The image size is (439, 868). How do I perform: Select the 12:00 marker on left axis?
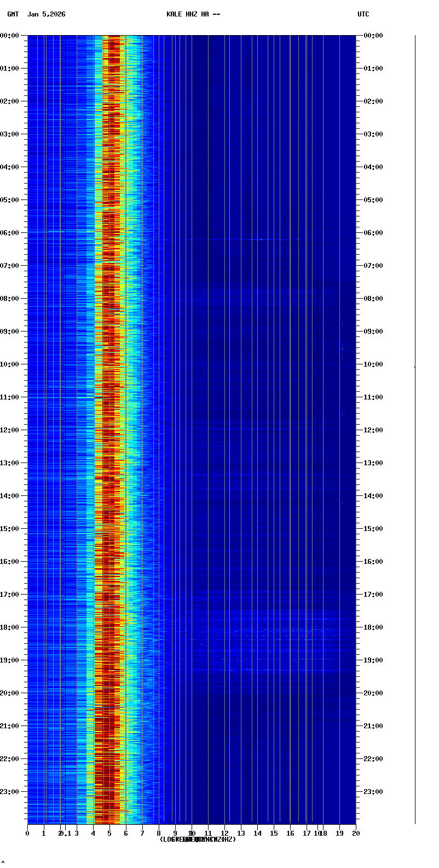(x=10, y=430)
